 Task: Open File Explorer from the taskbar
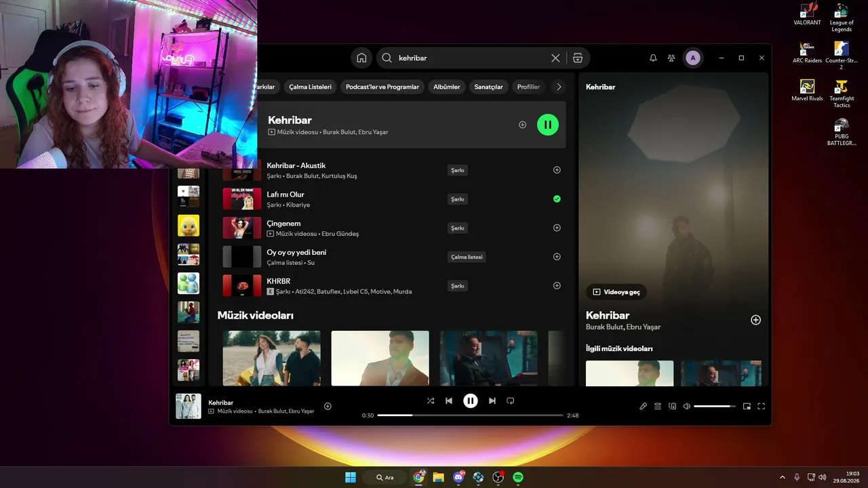click(x=439, y=477)
